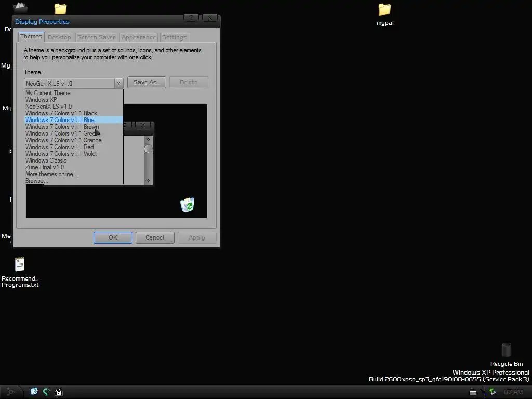Click the on-screen keyboard tray icon
Image resolution: width=532 pixels, height=399 pixels.
tap(473, 392)
